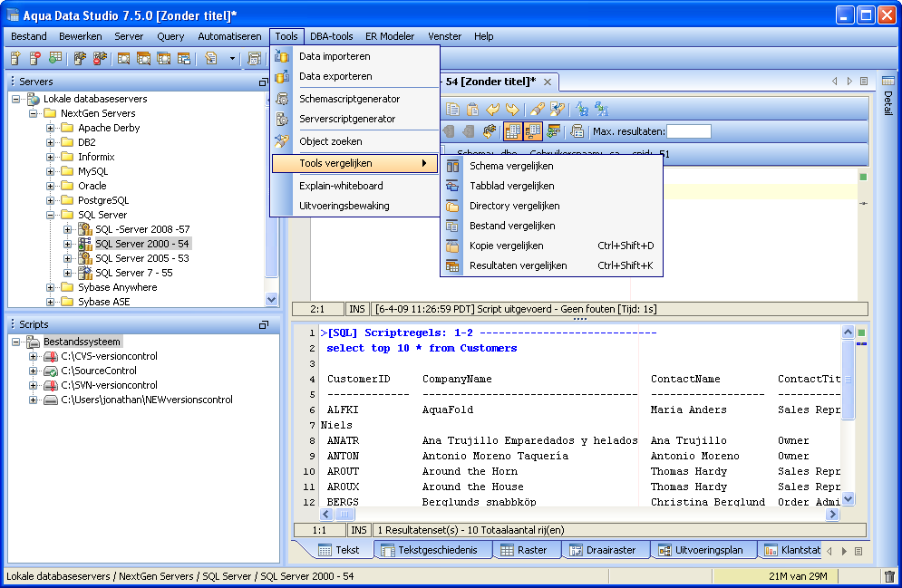Click the remove server toolbar icon

tap(35, 58)
